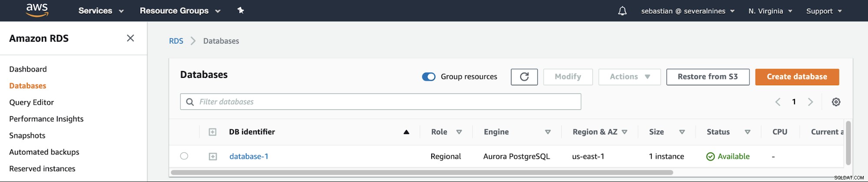Click the AWS logo icon
The image size is (868, 182).
pos(37,10)
